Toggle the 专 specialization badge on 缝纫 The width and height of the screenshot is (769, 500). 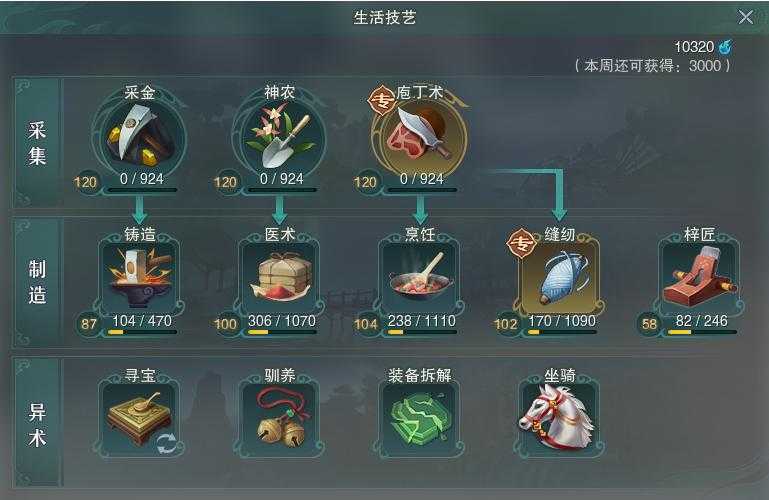(x=521, y=243)
